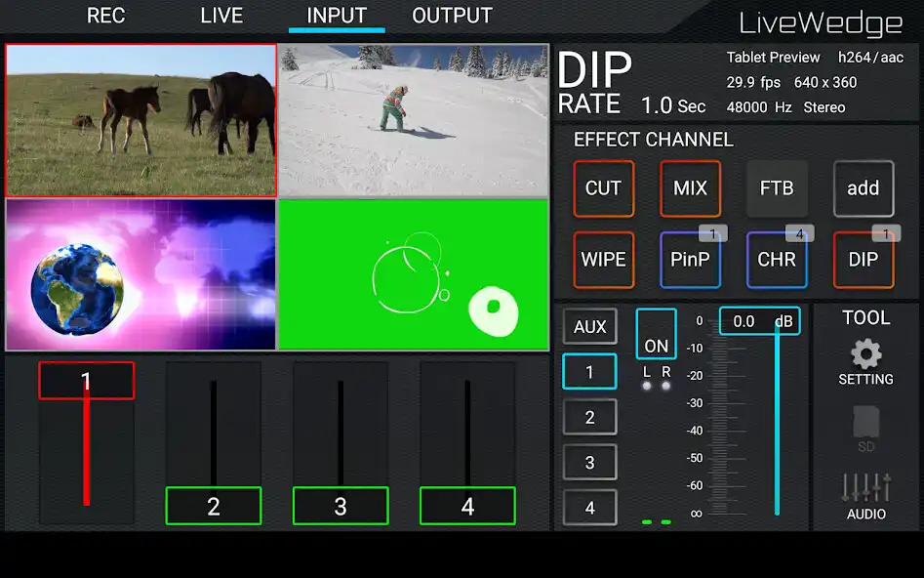This screenshot has width=924, height=578.
Task: Open the PinP preset badge showing 1
Action: [711, 233]
